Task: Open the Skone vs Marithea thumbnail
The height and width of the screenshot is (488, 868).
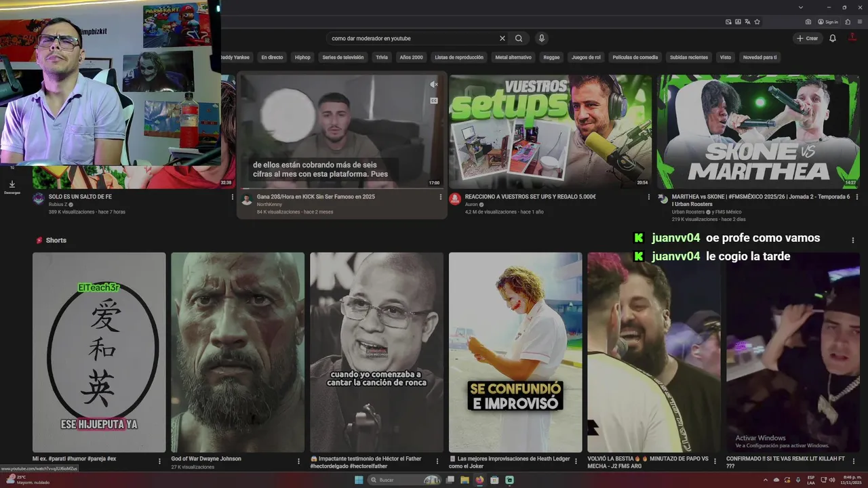Action: click(758, 131)
